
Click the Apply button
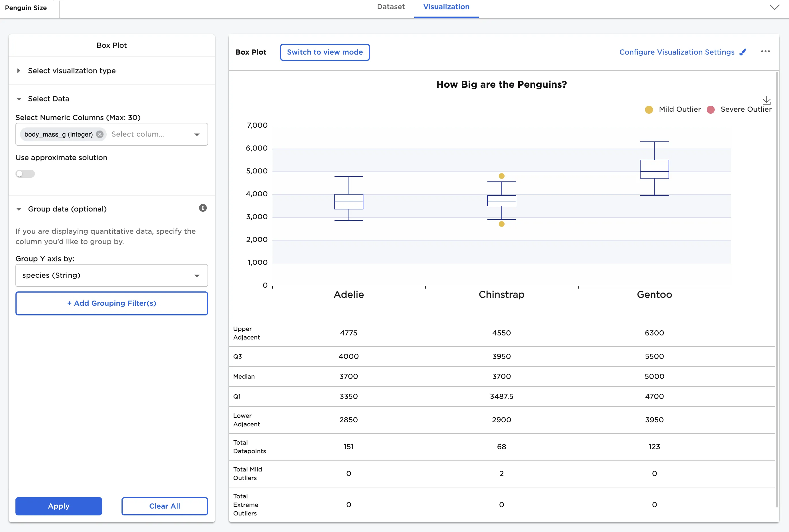58,506
